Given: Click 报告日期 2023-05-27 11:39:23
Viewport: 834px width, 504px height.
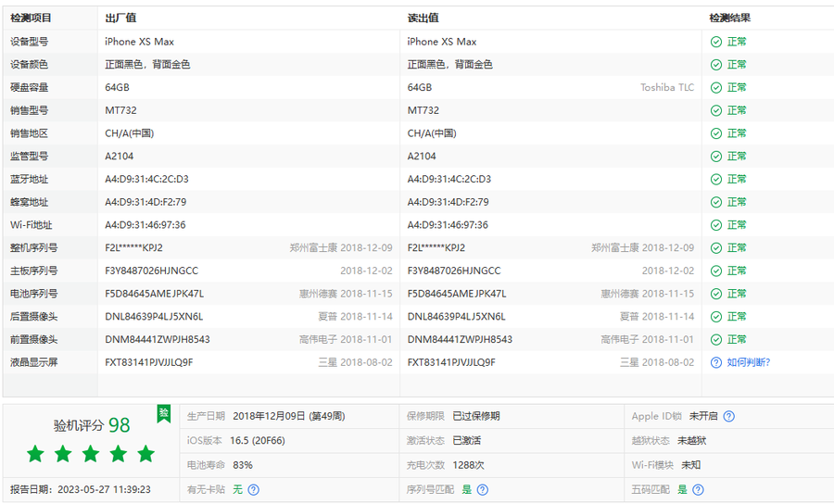Looking at the screenshot, I should tap(81, 490).
